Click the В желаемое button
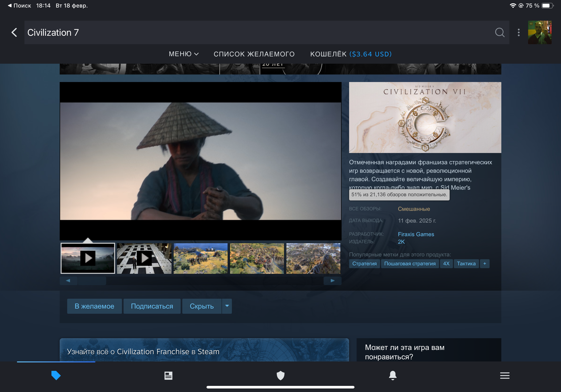Screen dimensions: 561x392 94,306
